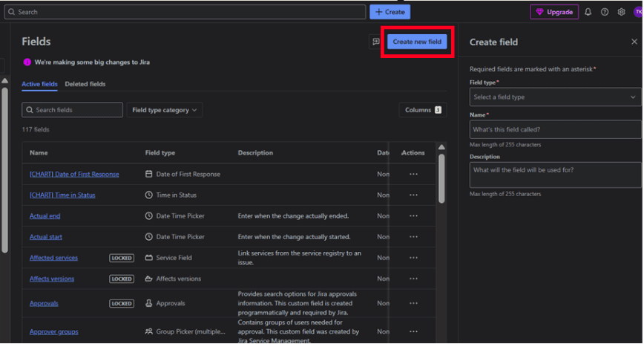The image size is (644, 344).
Task: Click the Upgrade button
Action: pos(554,12)
